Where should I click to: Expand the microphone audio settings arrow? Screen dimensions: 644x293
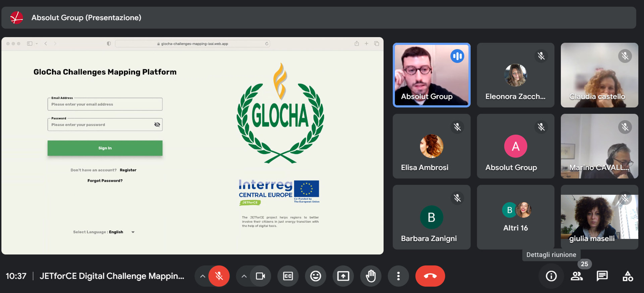203,276
